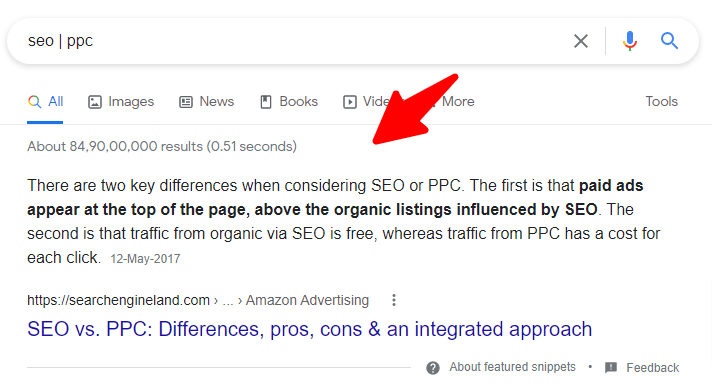Start voice search with microphone icon

point(630,41)
